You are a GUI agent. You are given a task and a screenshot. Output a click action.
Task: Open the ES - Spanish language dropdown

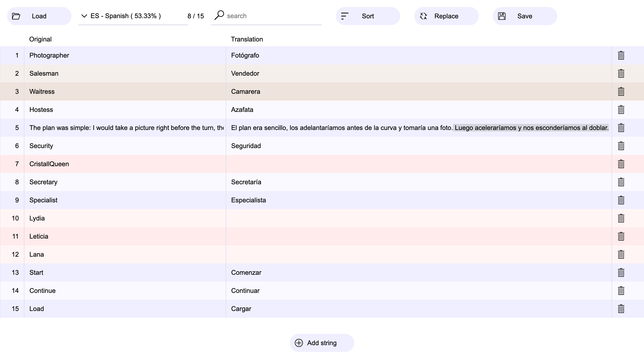click(x=126, y=16)
